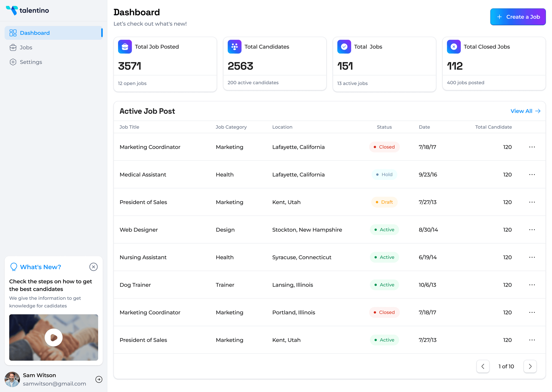Open actions menu for Dog Trainer row
Viewport: 552px width, 392px height.
point(532,285)
